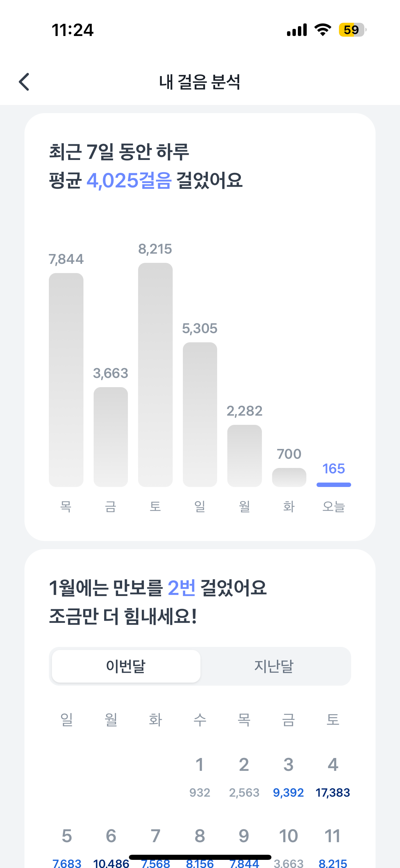Viewport: 400px width, 868px height.
Task: Tap today's blue 165 step bar
Action: [334, 484]
